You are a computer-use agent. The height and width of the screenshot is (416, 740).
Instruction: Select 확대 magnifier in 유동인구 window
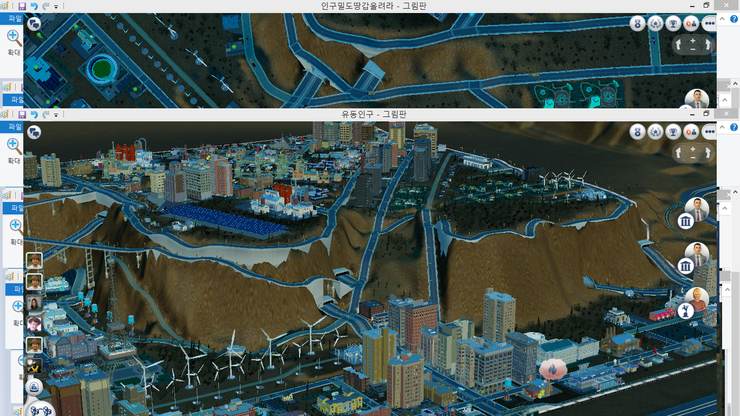pos(13,145)
